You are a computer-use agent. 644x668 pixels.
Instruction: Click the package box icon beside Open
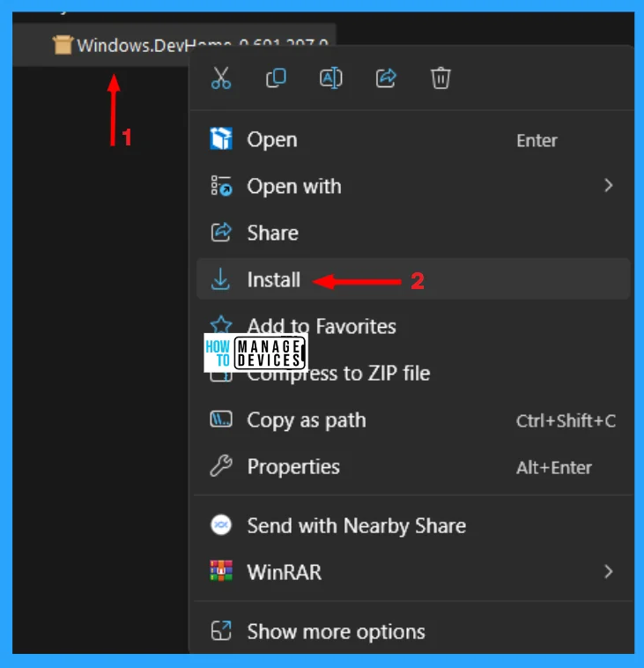coord(221,139)
